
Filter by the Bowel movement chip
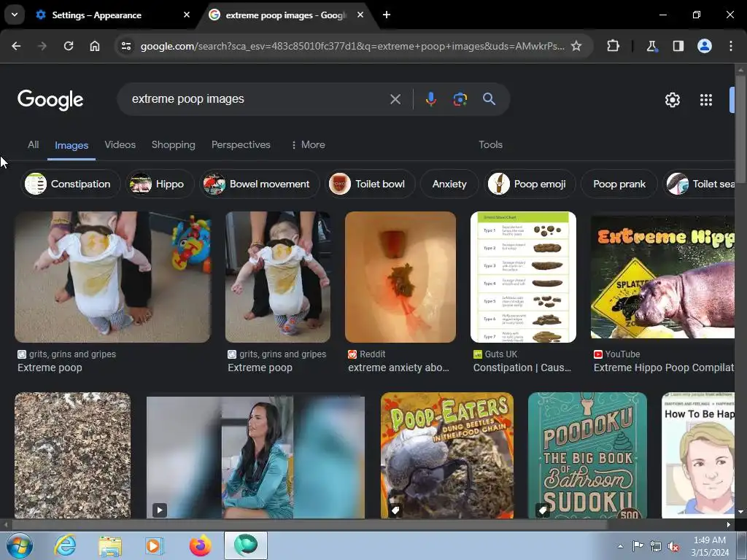click(x=259, y=184)
